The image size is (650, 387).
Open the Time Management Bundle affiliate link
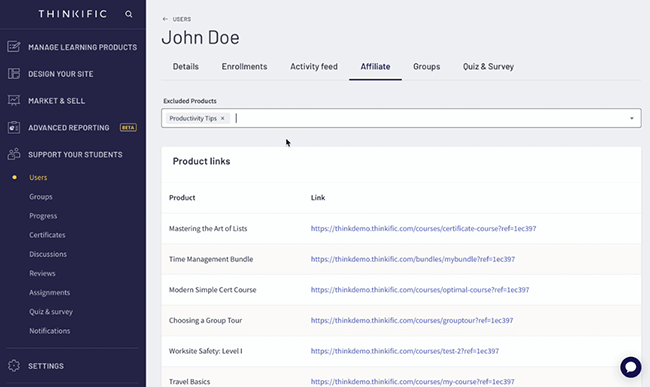pyautogui.click(x=413, y=259)
